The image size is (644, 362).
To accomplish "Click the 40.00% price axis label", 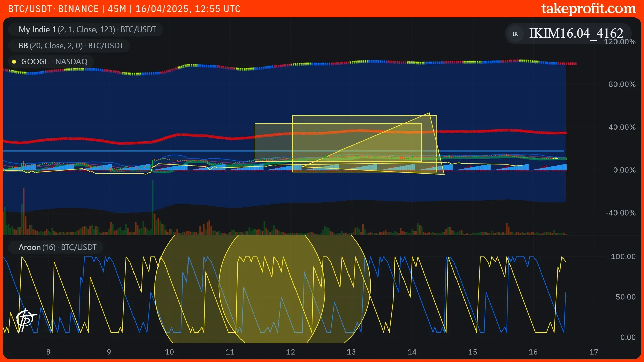I will pyautogui.click(x=622, y=127).
